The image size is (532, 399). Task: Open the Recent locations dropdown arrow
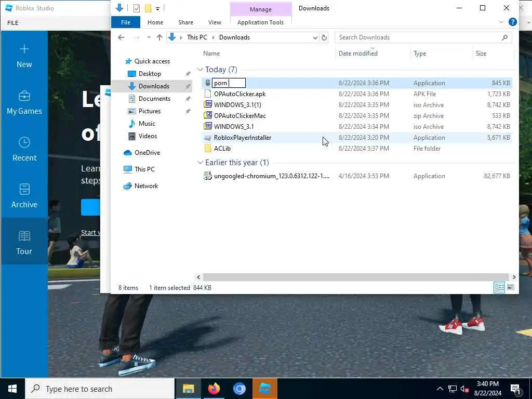(149, 37)
